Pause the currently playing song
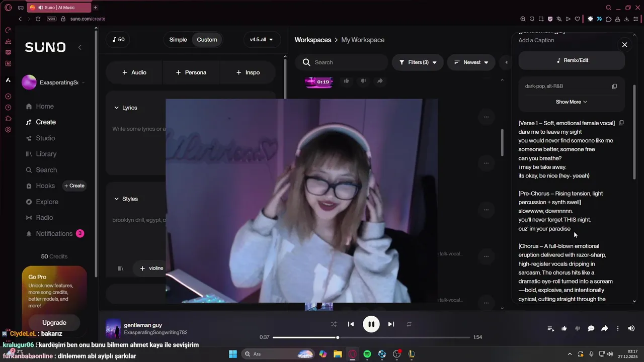 (x=371, y=324)
